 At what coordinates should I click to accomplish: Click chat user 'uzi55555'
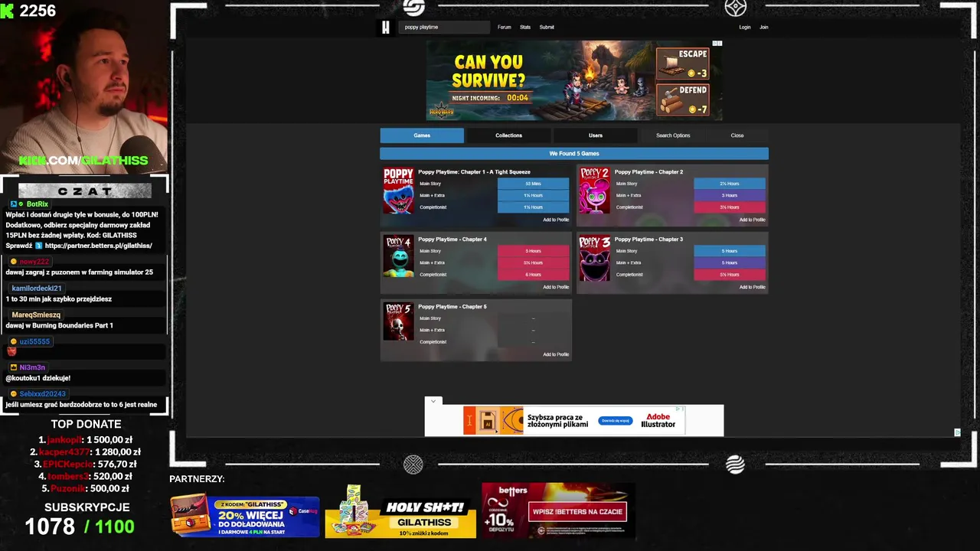(34, 342)
